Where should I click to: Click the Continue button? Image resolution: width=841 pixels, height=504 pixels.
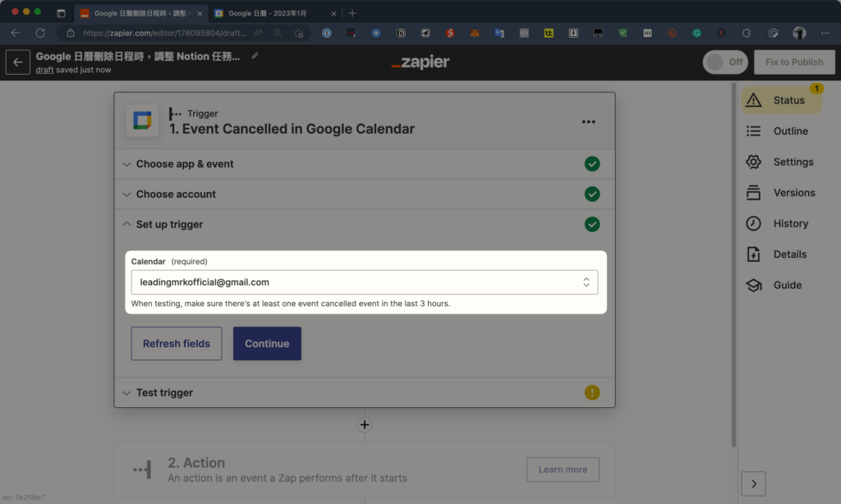coord(267,344)
